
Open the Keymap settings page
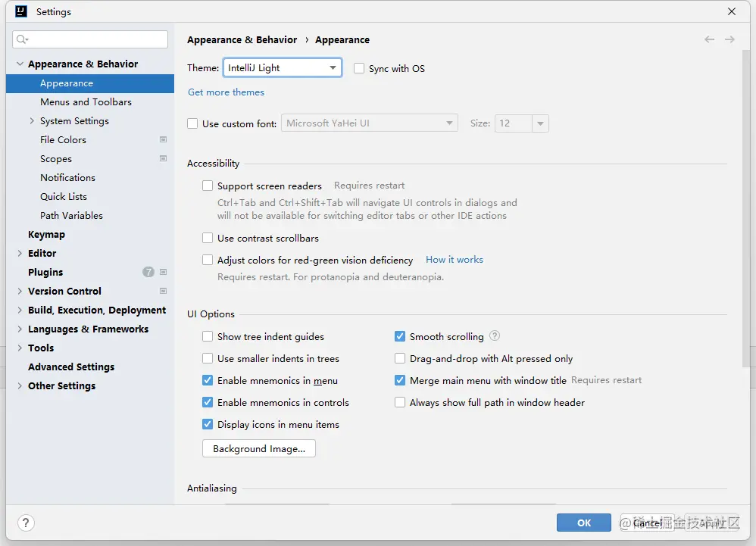[46, 235]
